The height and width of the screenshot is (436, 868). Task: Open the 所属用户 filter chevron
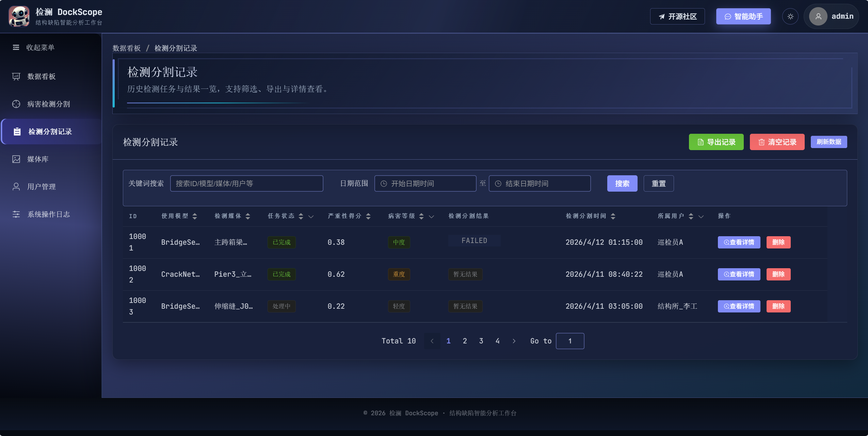click(701, 216)
